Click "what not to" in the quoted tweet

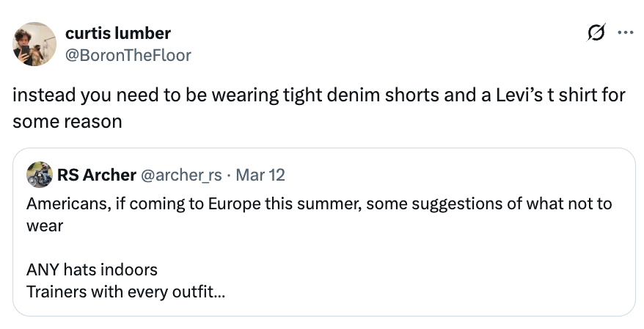point(574,203)
